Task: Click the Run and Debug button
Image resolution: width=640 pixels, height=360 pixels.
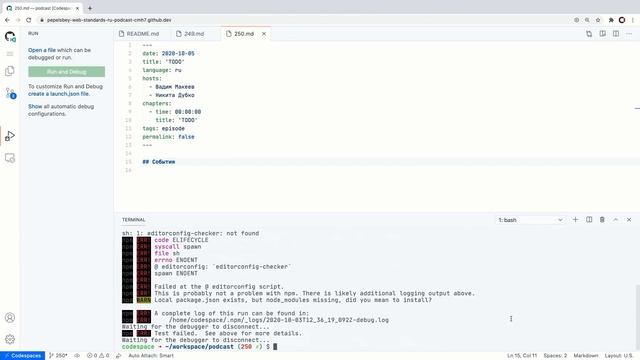Action: [67, 72]
